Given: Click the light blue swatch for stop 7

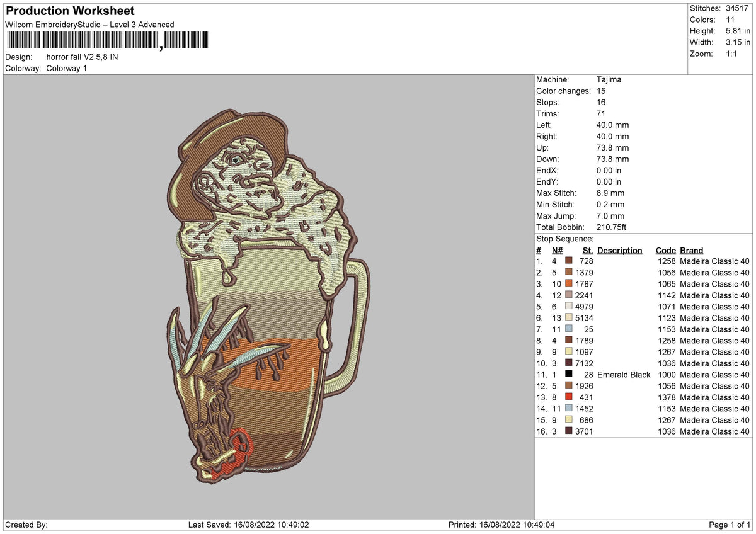Looking at the screenshot, I should tap(569, 329).
